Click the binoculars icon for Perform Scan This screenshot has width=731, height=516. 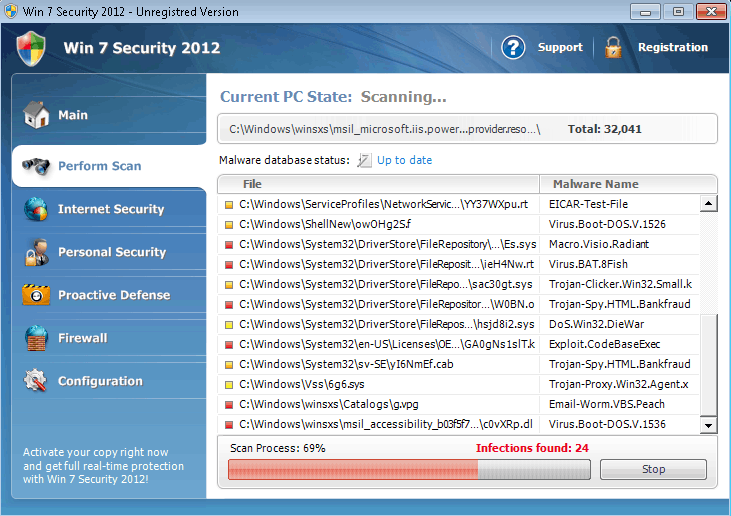tap(36, 166)
